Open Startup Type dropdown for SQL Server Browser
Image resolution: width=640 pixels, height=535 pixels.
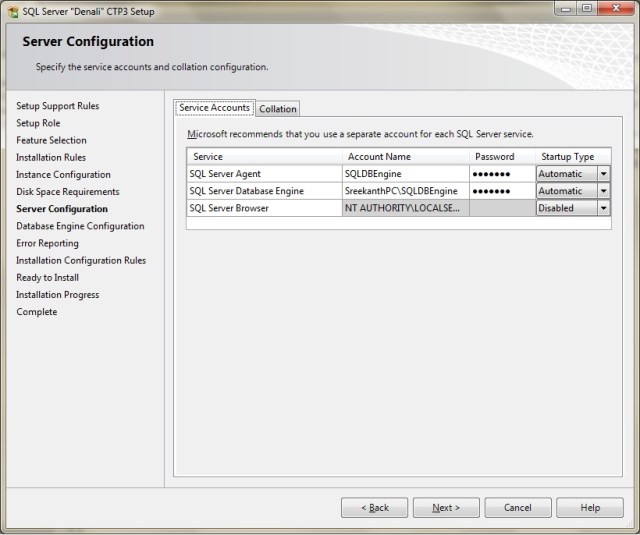click(603, 208)
